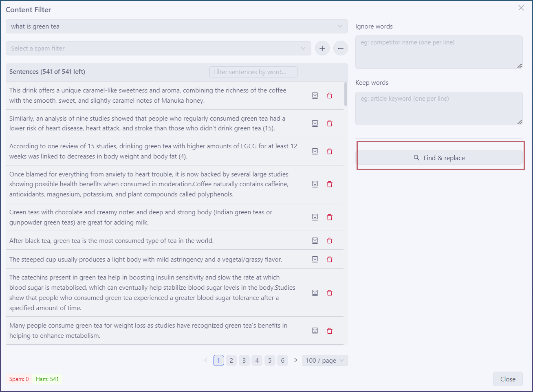Viewport: 533px width, 392px height.
Task: Click the 'Ham: 541' badge
Action: (x=47, y=379)
